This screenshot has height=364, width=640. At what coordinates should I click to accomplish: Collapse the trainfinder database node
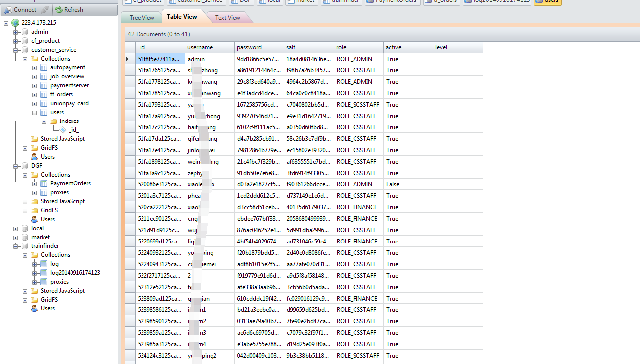pyautogui.click(x=15, y=246)
